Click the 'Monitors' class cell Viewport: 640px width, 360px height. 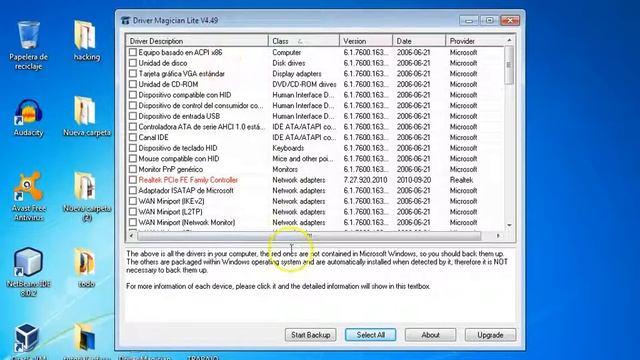coord(285,169)
